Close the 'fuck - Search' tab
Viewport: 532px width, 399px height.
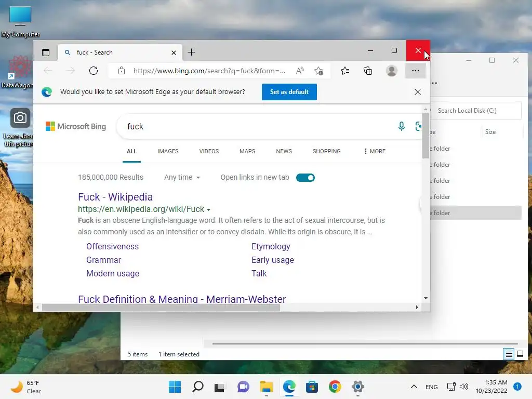point(174,52)
